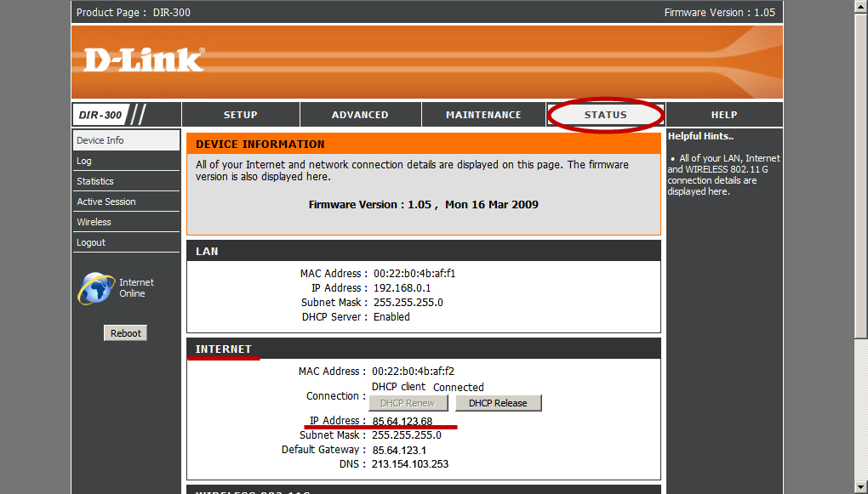The width and height of the screenshot is (868, 494).
Task: Click the greyed-out DHCP Renew button
Action: (408, 403)
